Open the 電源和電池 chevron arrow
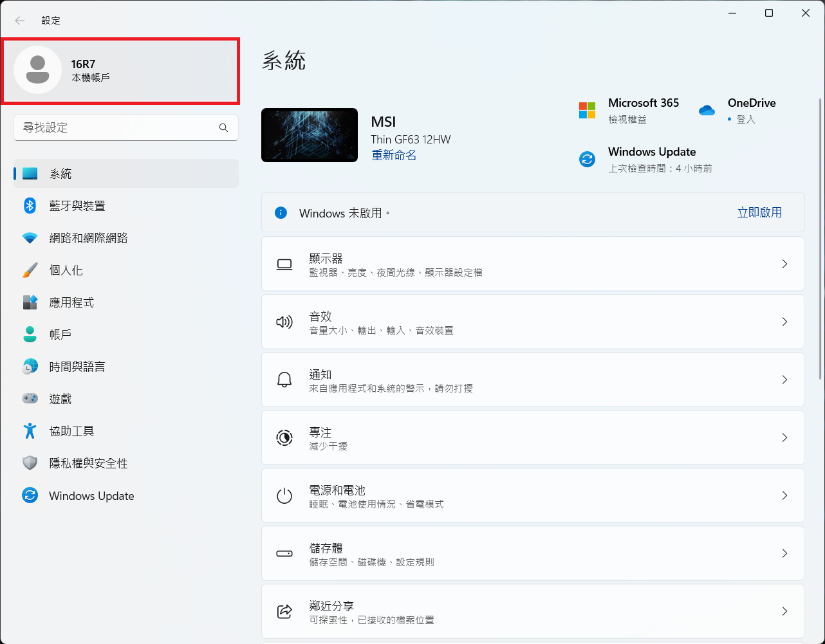Viewport: 825px width, 644px height. pyautogui.click(x=784, y=495)
